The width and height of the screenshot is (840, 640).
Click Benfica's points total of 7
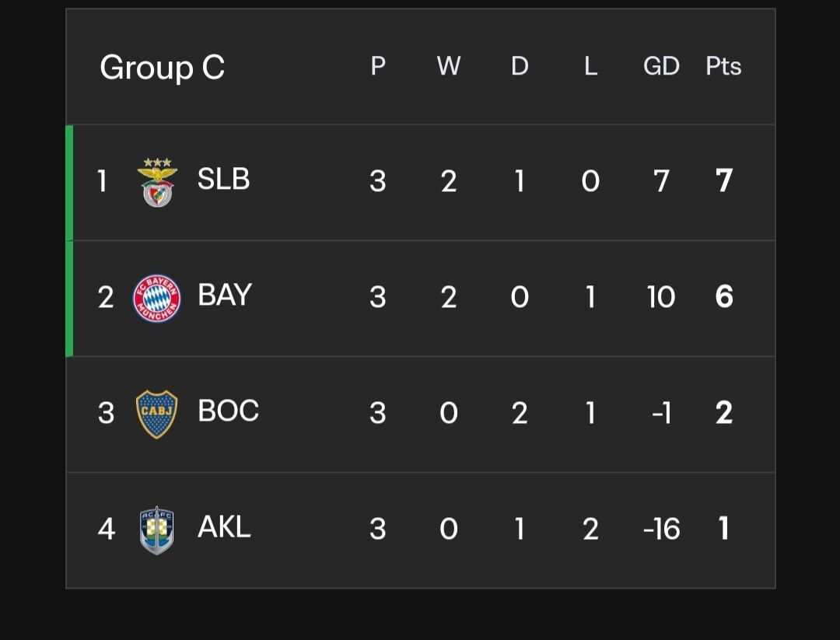click(x=723, y=181)
